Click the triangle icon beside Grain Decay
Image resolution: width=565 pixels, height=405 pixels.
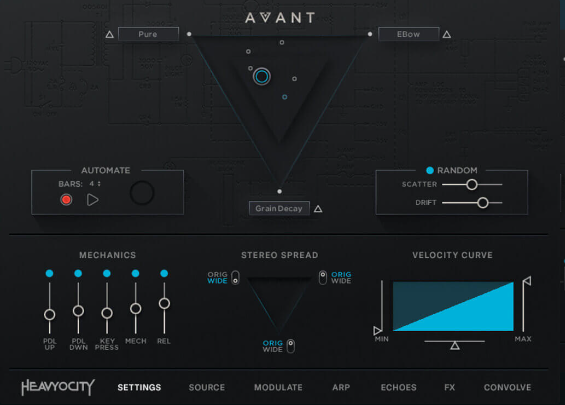[318, 209]
